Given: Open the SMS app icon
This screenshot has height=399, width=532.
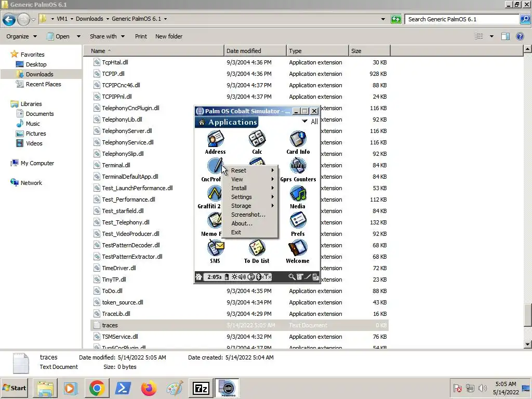Looking at the screenshot, I should click(x=215, y=252).
